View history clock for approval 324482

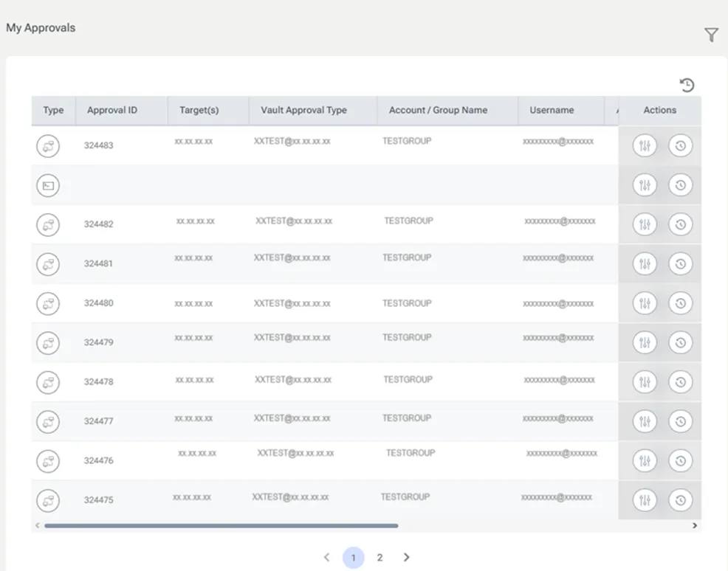pos(680,224)
